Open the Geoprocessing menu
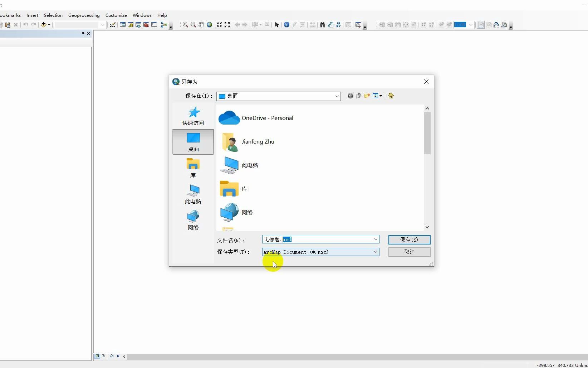 point(84,15)
